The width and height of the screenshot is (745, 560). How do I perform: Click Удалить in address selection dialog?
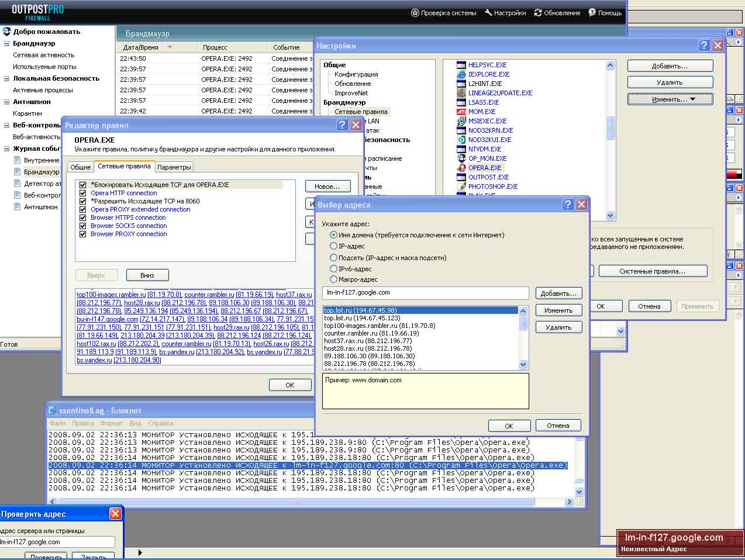[558, 327]
